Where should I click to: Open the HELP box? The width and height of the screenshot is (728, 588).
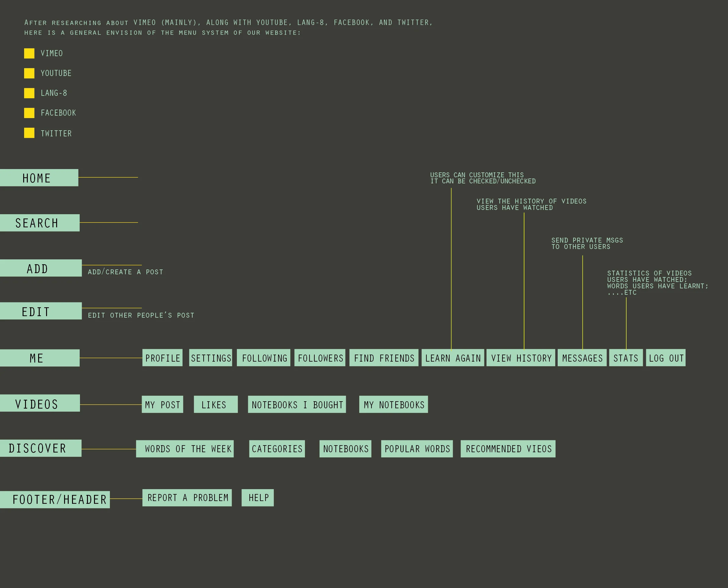pos(257,498)
